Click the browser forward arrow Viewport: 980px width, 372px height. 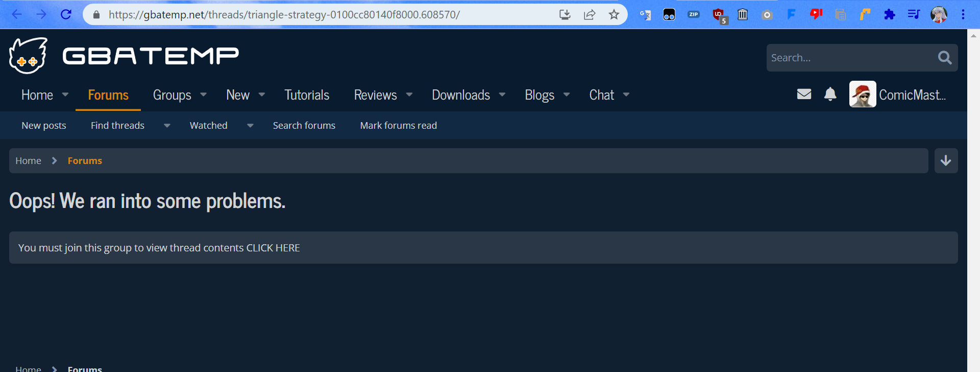pyautogui.click(x=41, y=14)
